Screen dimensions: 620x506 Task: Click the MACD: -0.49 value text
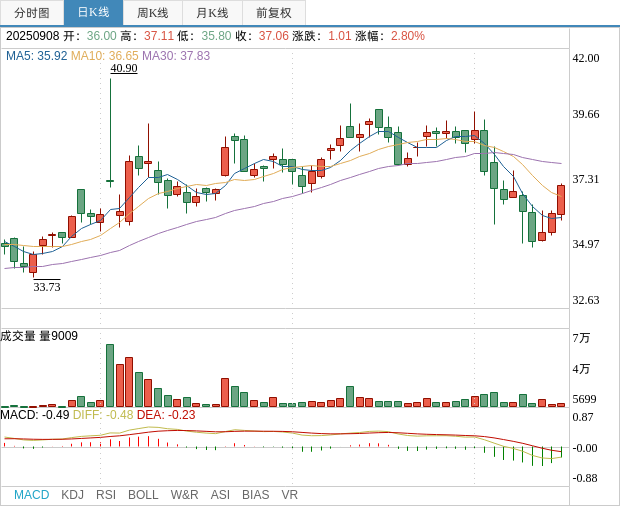click(35, 415)
